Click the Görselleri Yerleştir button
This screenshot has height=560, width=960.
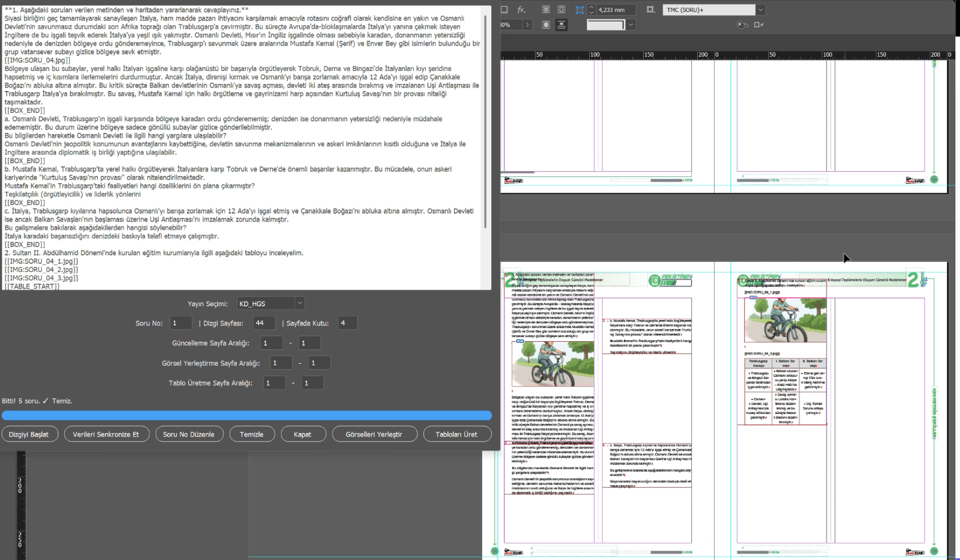coord(374,434)
